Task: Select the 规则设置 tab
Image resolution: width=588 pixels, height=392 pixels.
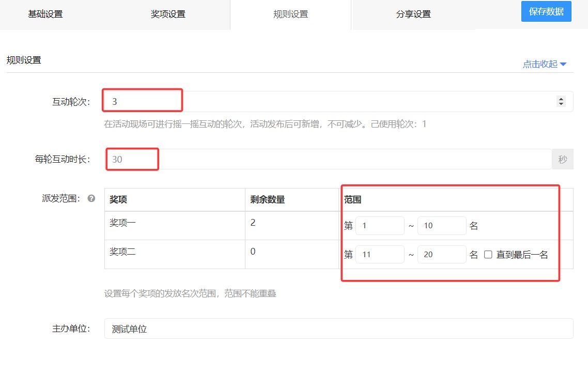Action: point(290,14)
